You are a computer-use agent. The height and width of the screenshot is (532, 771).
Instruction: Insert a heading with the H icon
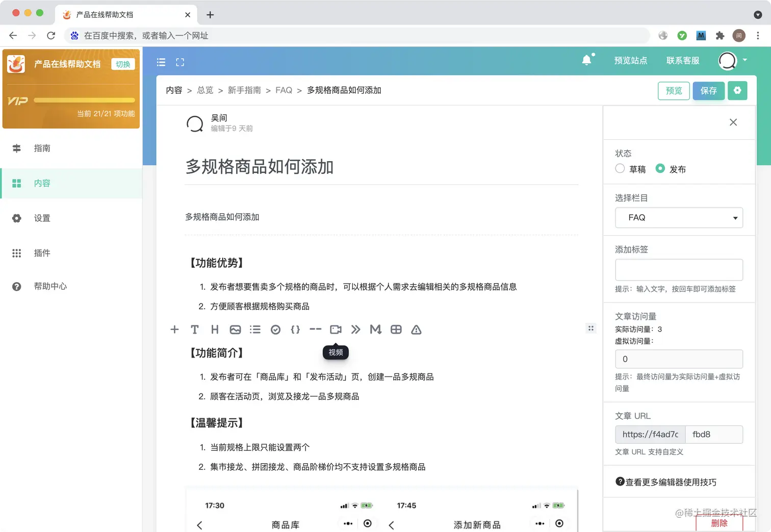215,330
